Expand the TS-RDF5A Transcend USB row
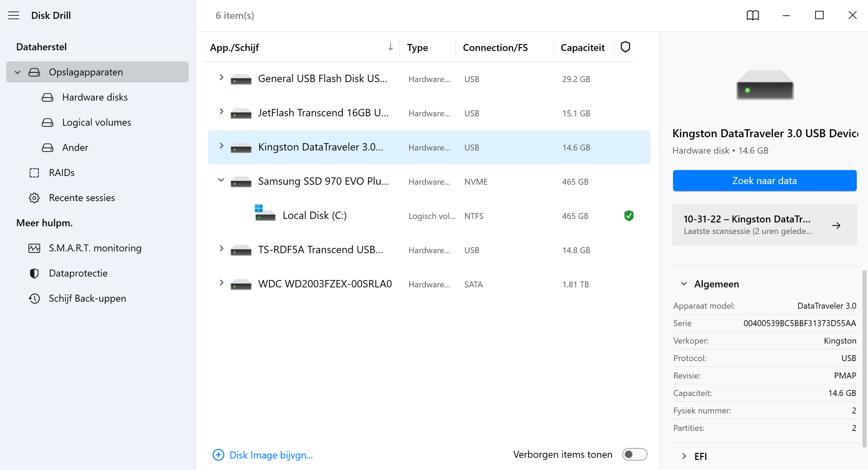The width and height of the screenshot is (868, 470). click(221, 249)
